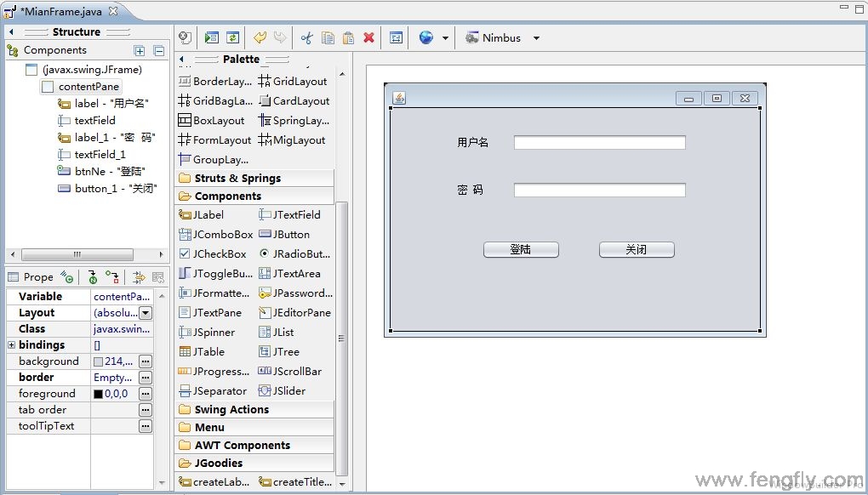The height and width of the screenshot is (495, 868).
Task: Select JRadioButton component in the palette
Action: click(295, 253)
